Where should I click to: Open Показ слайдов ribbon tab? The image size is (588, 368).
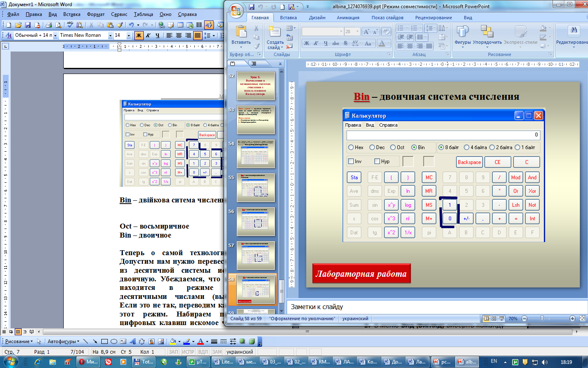[x=388, y=18]
